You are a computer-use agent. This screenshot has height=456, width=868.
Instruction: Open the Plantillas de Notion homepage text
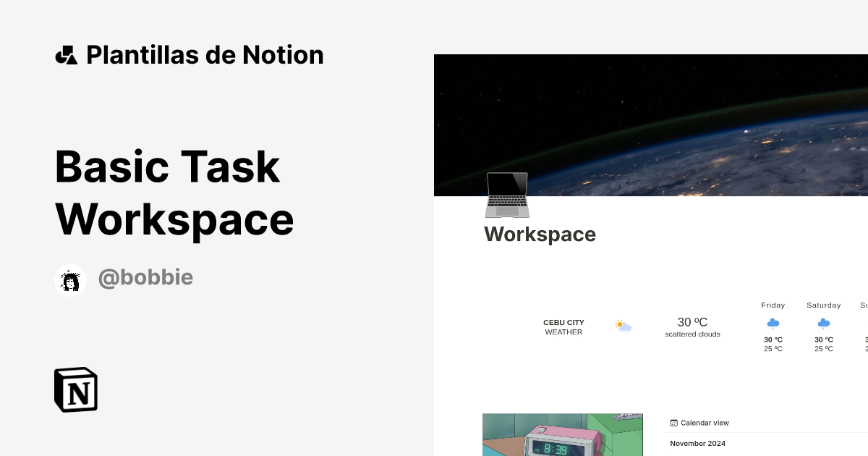tap(205, 54)
